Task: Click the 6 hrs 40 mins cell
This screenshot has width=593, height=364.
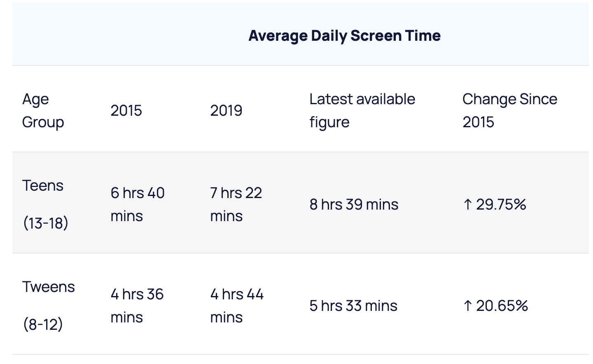Action: point(138,204)
